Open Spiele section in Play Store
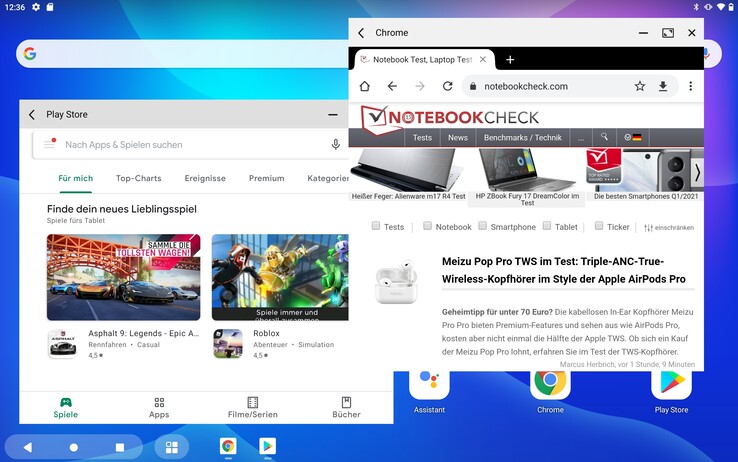738x462 pixels. click(66, 408)
